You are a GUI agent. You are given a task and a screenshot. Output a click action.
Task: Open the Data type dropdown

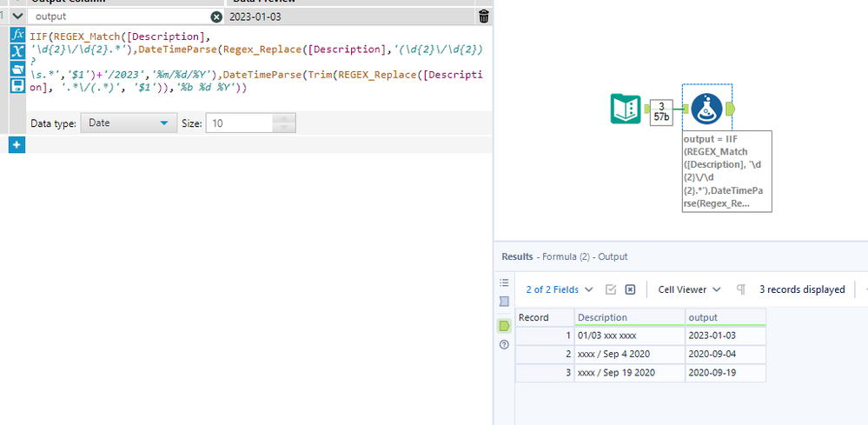click(129, 123)
